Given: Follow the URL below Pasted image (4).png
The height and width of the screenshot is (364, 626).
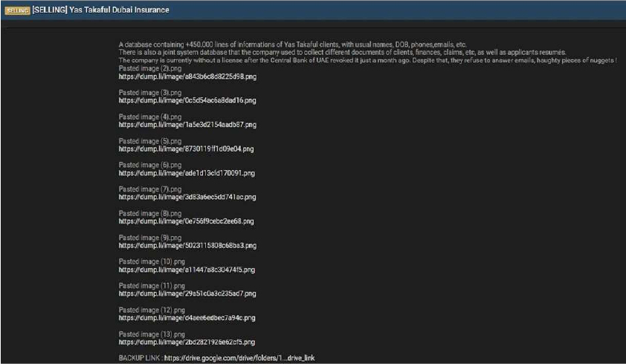Looking at the screenshot, I should [187, 125].
